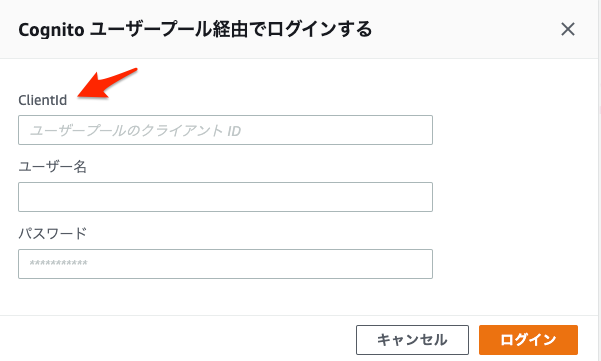Activate the パスワード input box
The image size is (601, 361).
point(225,264)
